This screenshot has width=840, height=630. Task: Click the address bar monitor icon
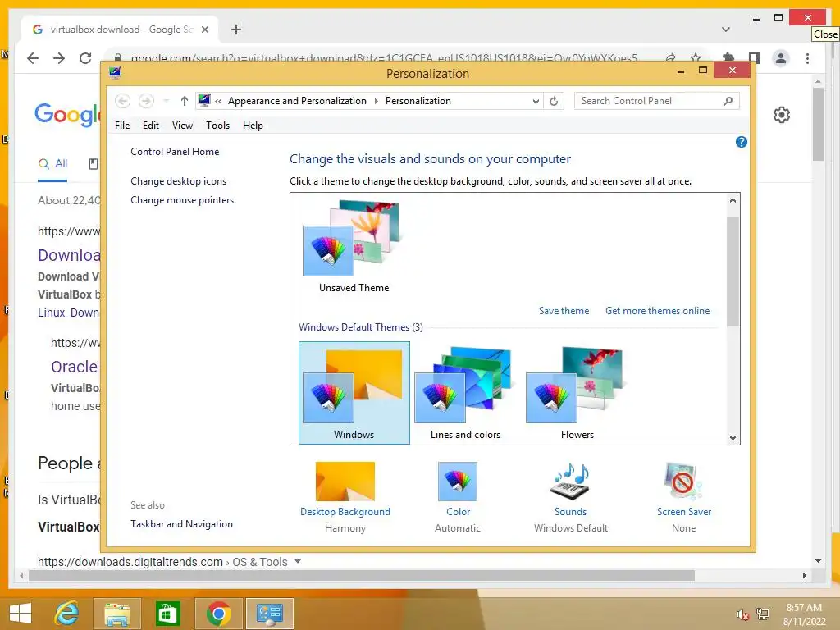[204, 100]
